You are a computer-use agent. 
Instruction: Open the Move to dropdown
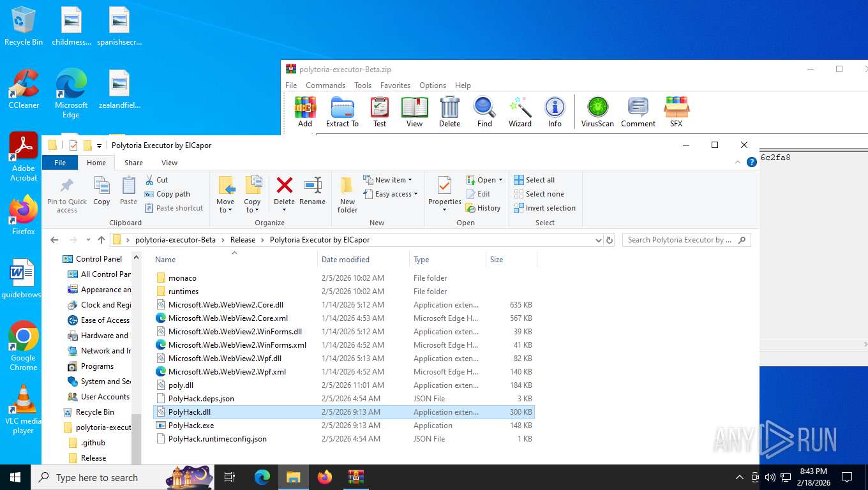pos(225,195)
